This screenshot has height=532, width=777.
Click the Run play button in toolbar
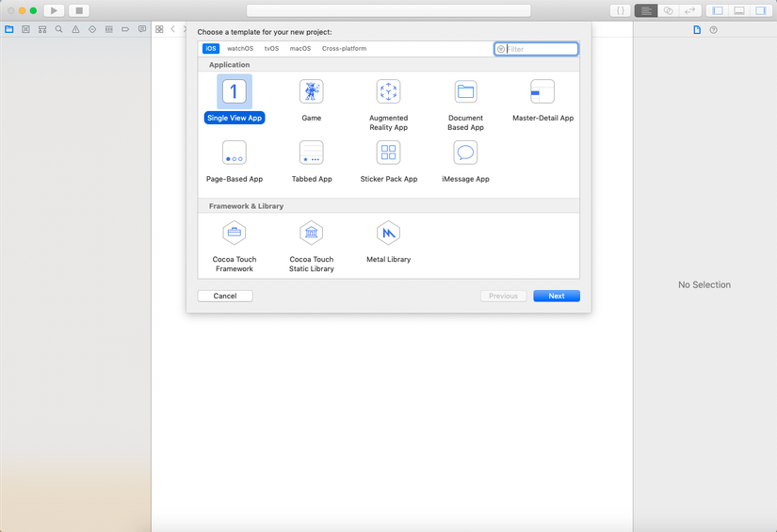(x=54, y=10)
